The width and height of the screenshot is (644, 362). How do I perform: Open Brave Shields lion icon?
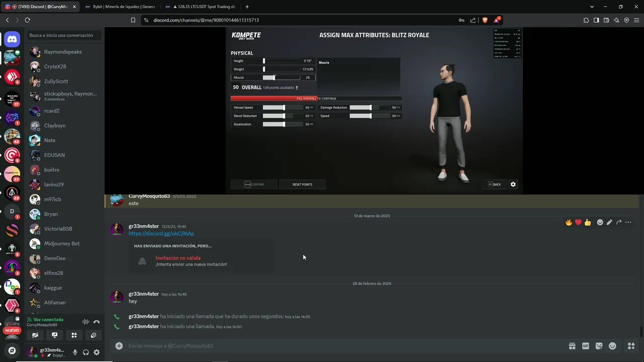click(485, 20)
